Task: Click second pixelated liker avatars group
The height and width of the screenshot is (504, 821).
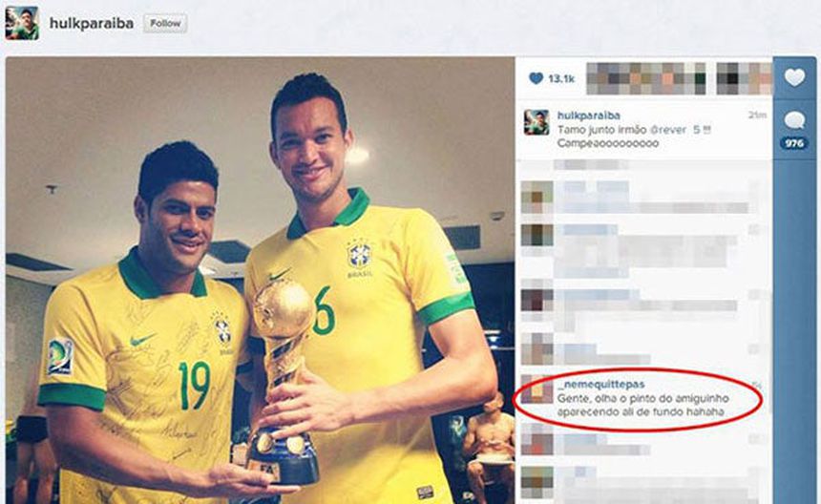Action: pos(744,78)
